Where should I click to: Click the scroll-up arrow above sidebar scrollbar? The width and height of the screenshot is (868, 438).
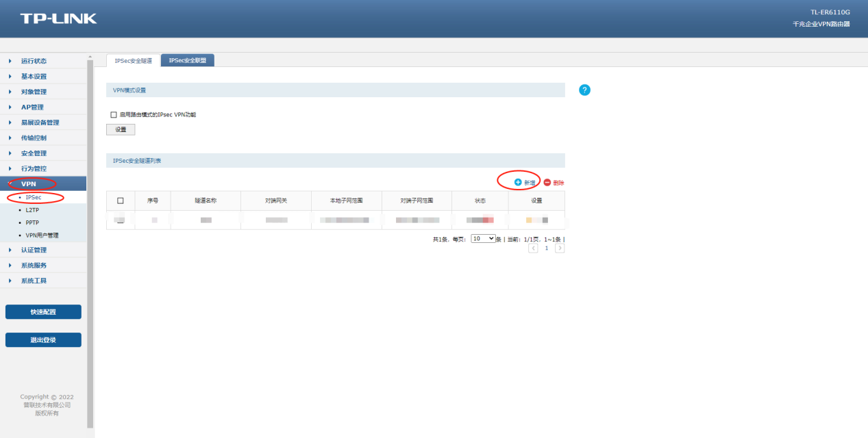click(x=90, y=57)
